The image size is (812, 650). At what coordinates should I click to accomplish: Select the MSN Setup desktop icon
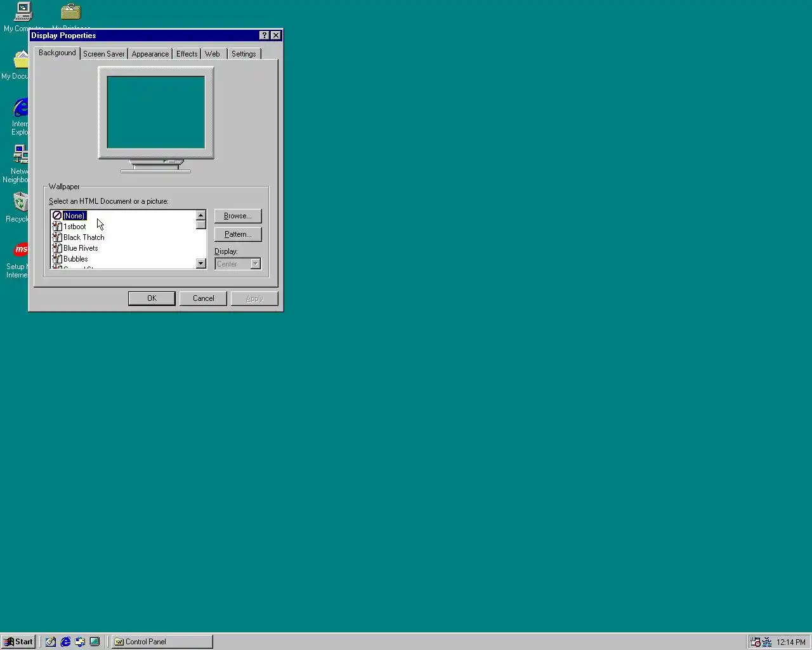pyautogui.click(x=21, y=249)
